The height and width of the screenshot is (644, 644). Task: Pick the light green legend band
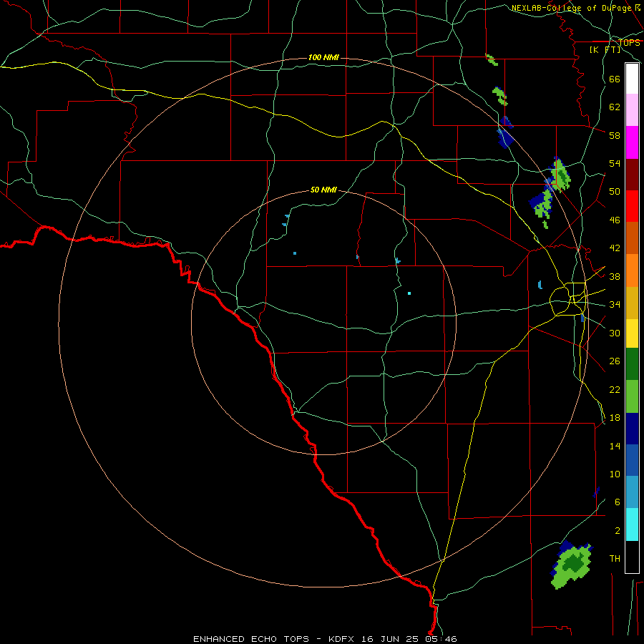click(632, 396)
